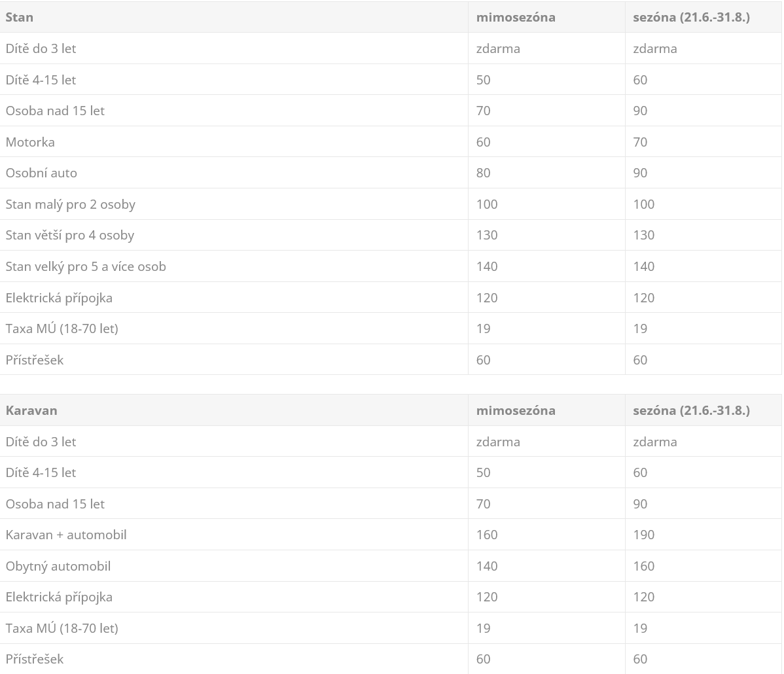Image resolution: width=784 pixels, height=674 pixels.
Task: Select the Karavan table header
Action: click(x=31, y=410)
